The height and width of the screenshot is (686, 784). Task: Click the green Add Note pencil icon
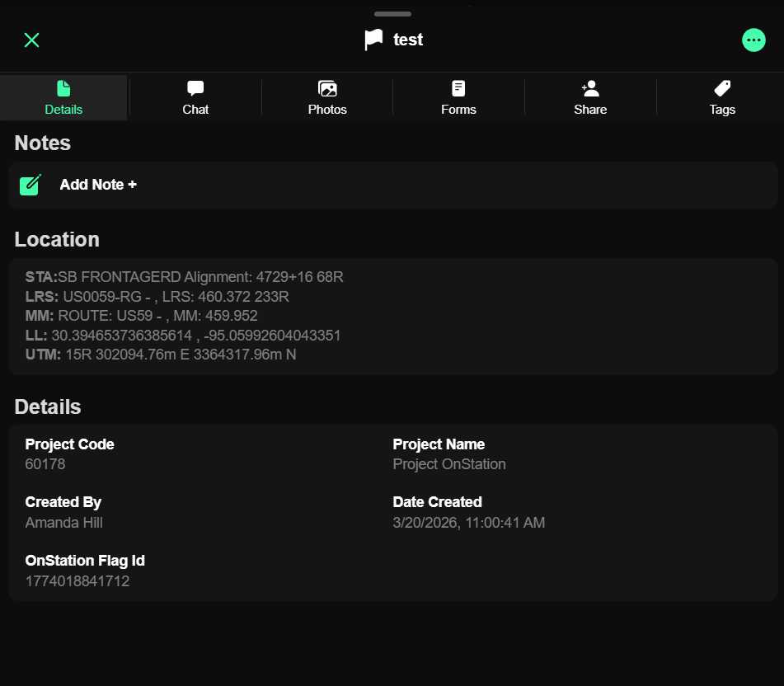coord(31,185)
